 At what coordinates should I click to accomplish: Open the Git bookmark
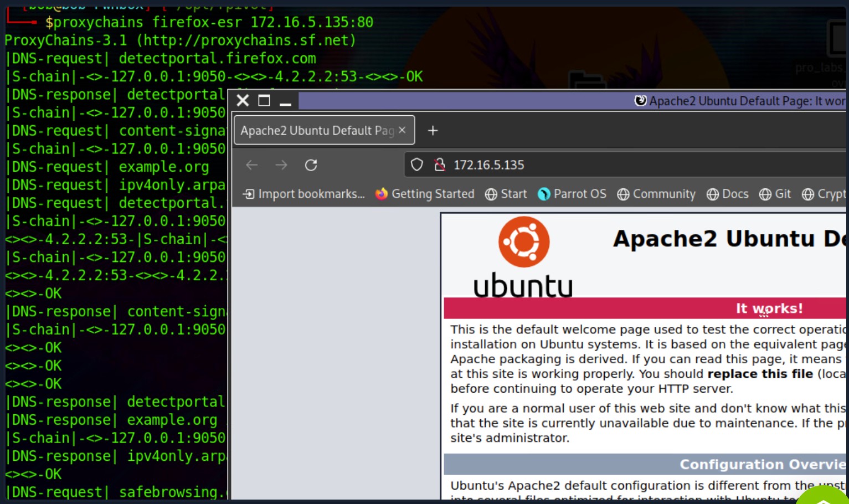click(775, 194)
